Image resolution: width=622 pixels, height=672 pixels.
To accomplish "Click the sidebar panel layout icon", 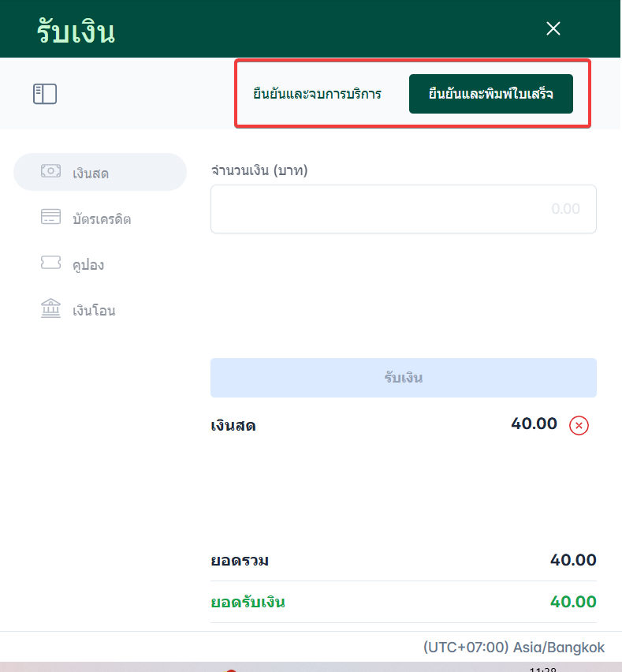I will tap(44, 94).
